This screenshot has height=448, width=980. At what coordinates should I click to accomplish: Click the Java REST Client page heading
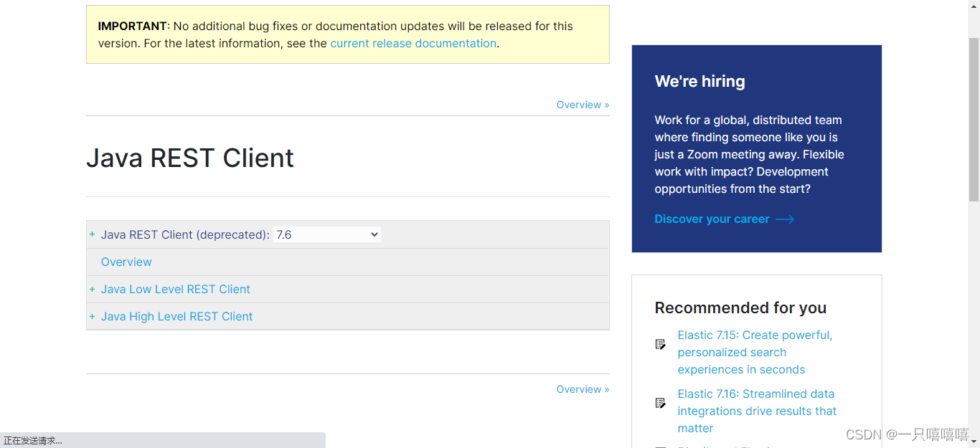tap(190, 158)
